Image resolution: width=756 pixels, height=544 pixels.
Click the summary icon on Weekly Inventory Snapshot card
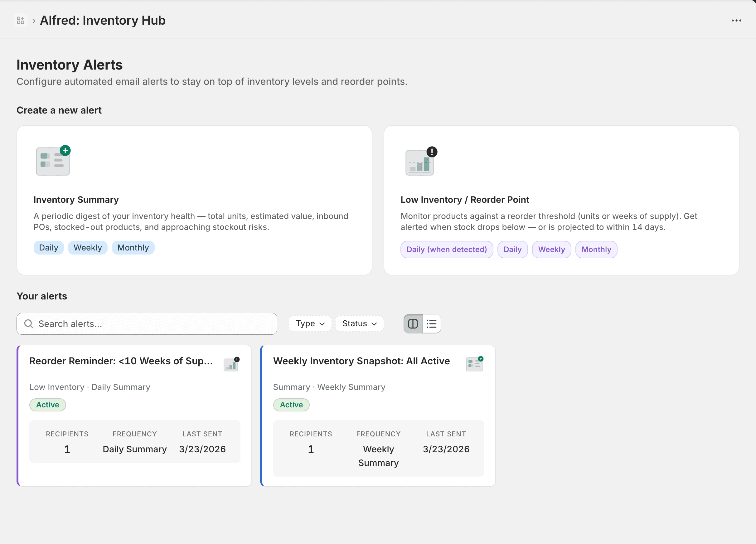pyautogui.click(x=475, y=363)
